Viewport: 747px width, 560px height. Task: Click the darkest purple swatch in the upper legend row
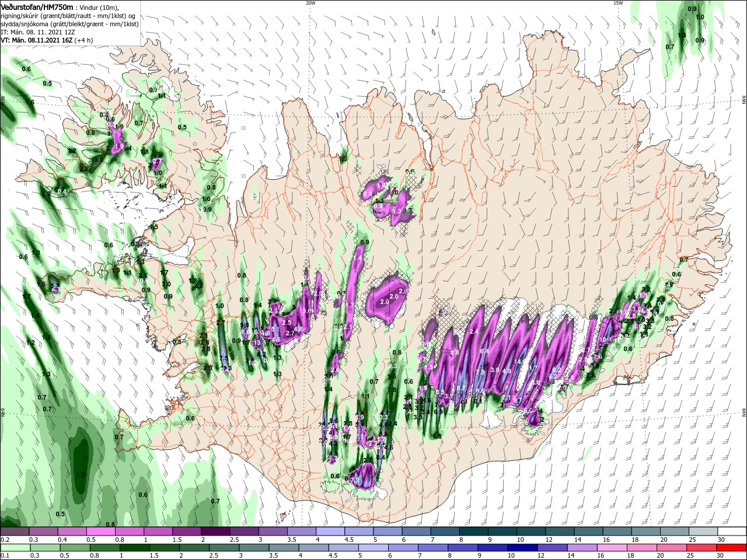pos(215,531)
